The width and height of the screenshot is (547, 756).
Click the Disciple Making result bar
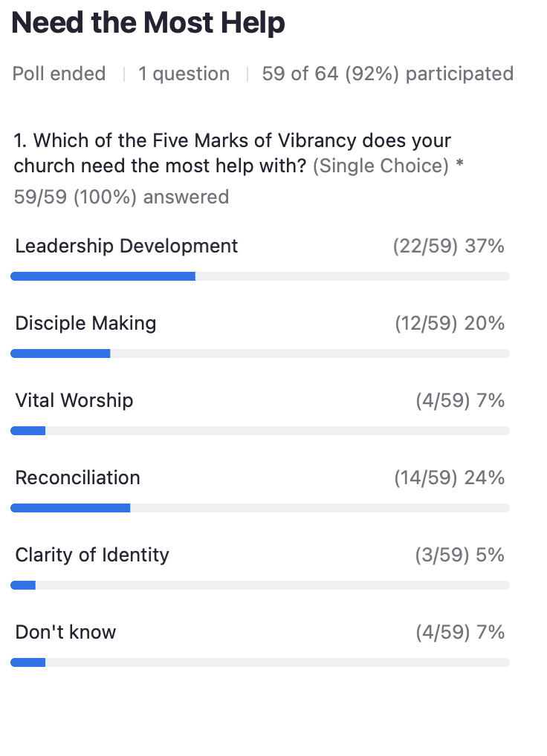tap(260, 353)
